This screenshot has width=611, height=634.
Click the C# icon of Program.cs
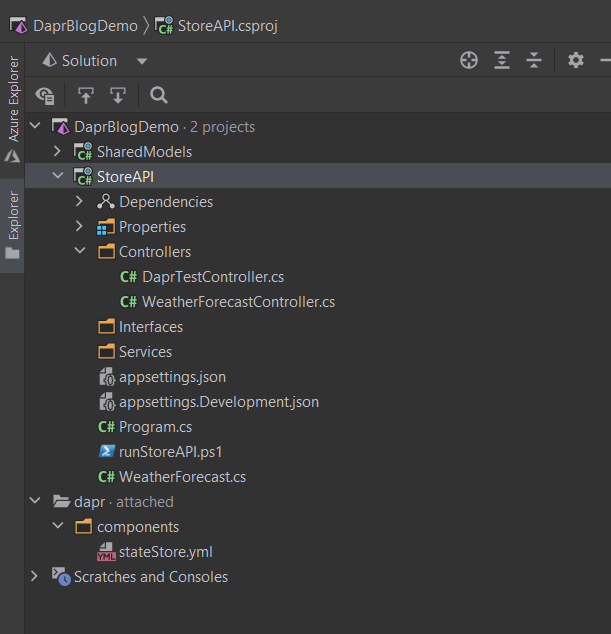[x=106, y=427]
